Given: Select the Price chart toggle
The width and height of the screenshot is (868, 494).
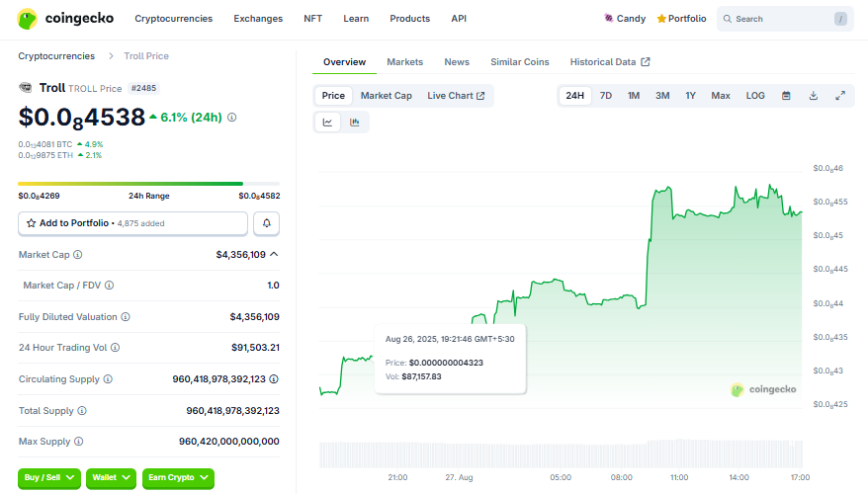Looking at the screenshot, I should click(x=333, y=96).
